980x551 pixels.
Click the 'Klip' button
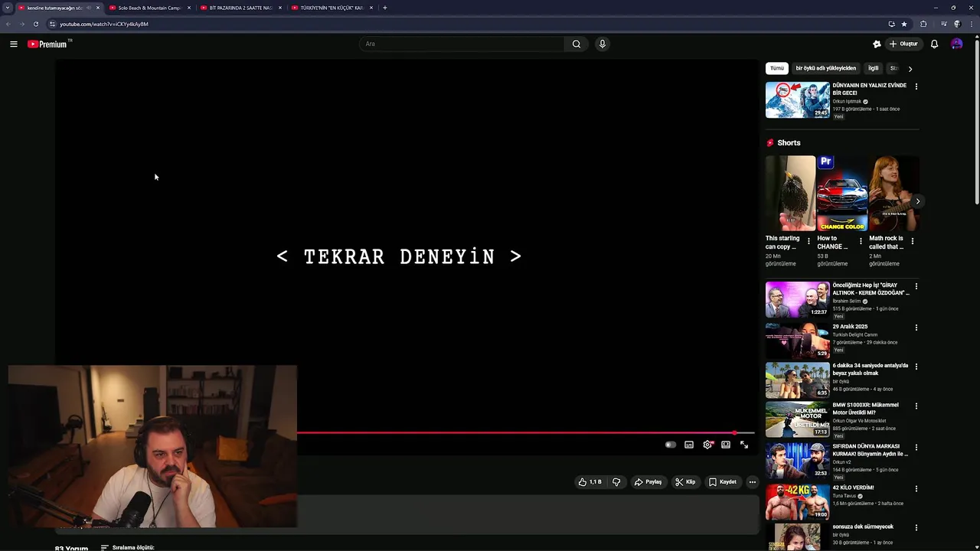[685, 482]
